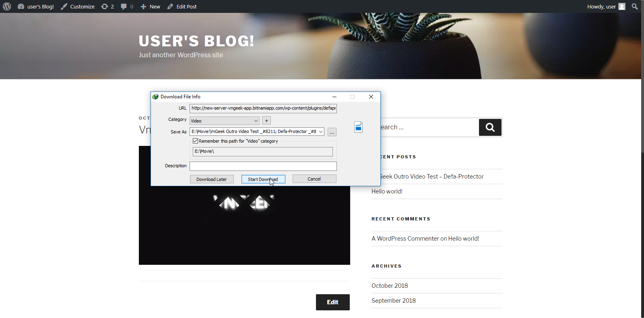
Task: Open the Geek Outro Video Test recent post
Action: pos(432,177)
